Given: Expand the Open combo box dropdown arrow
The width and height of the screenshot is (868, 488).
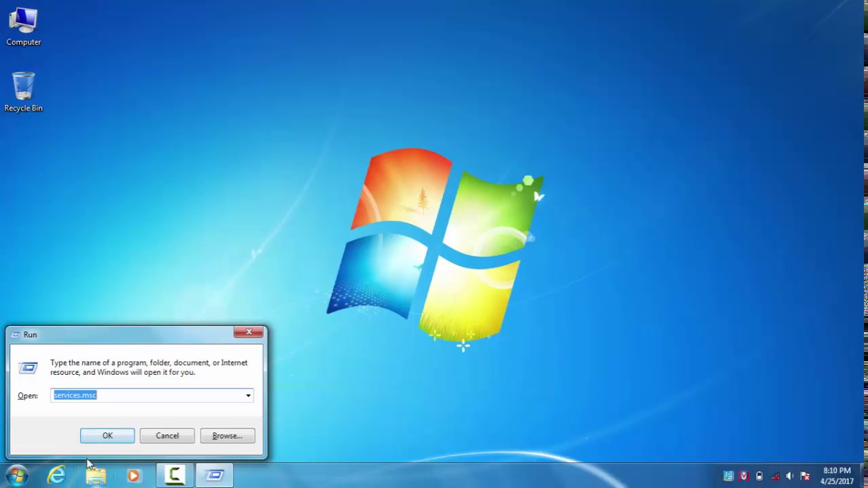Looking at the screenshot, I should coord(248,395).
